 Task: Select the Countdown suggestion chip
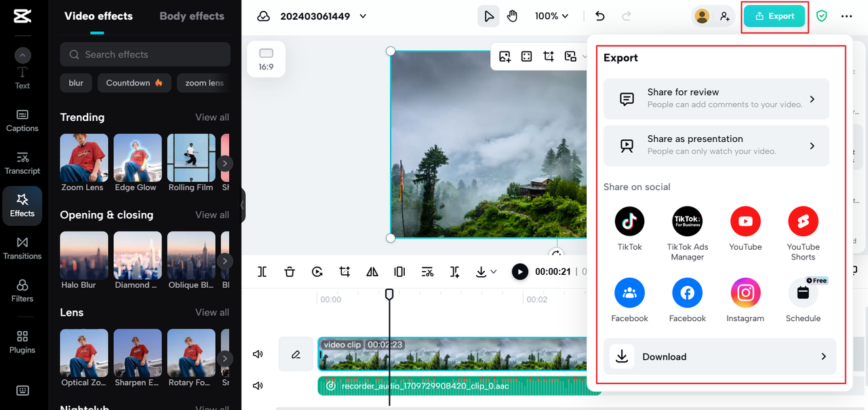tap(134, 83)
